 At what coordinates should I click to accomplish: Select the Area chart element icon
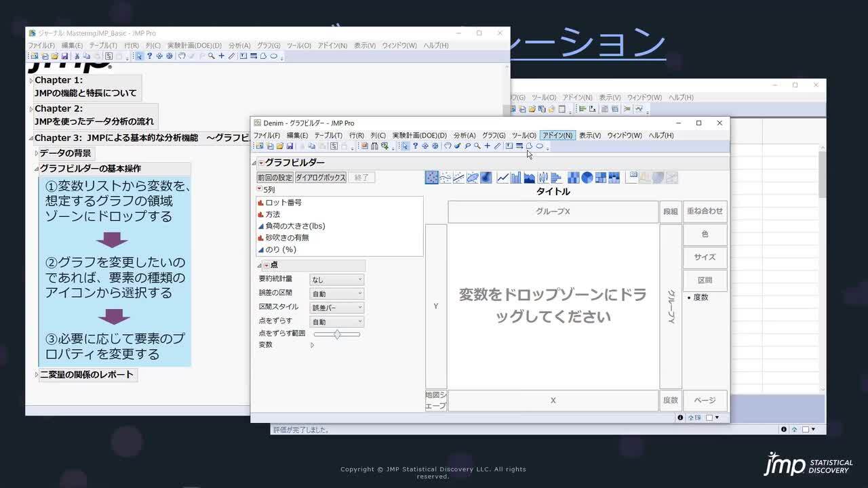click(529, 178)
